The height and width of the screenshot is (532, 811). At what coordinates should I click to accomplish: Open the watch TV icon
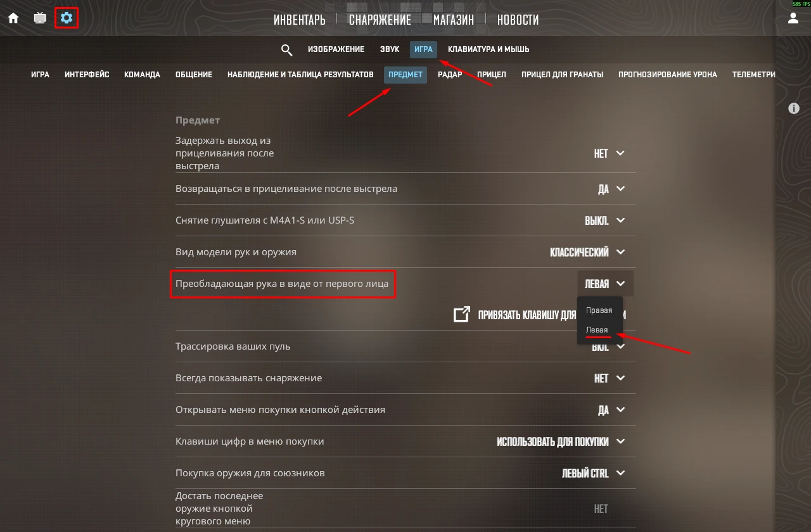pyautogui.click(x=40, y=18)
